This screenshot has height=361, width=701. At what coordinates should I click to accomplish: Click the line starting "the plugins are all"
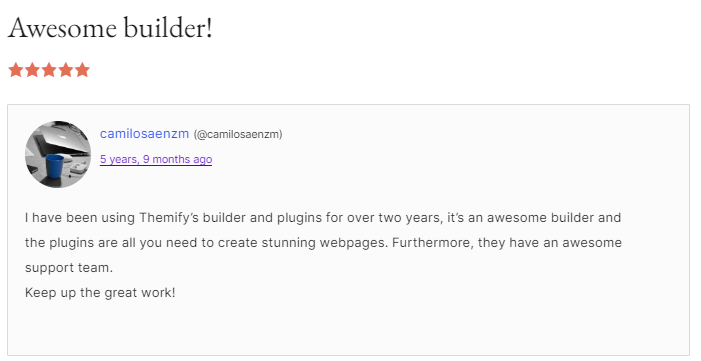[323, 242]
